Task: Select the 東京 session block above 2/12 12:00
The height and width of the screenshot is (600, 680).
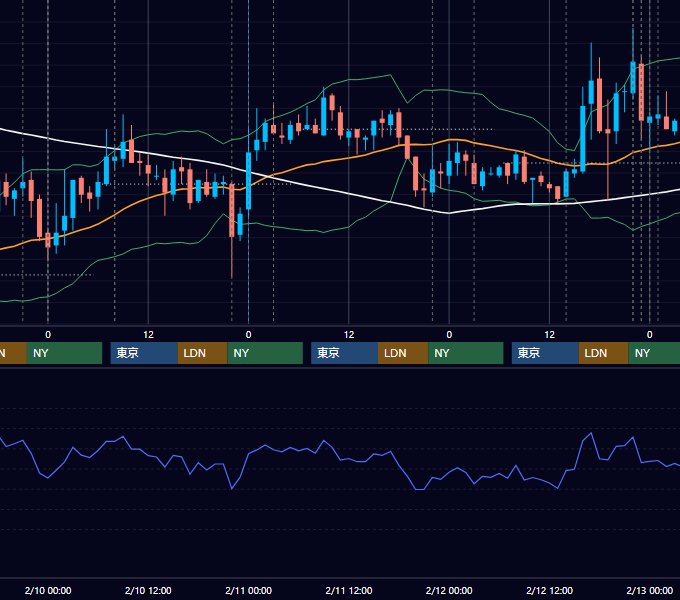Action: pyautogui.click(x=545, y=353)
